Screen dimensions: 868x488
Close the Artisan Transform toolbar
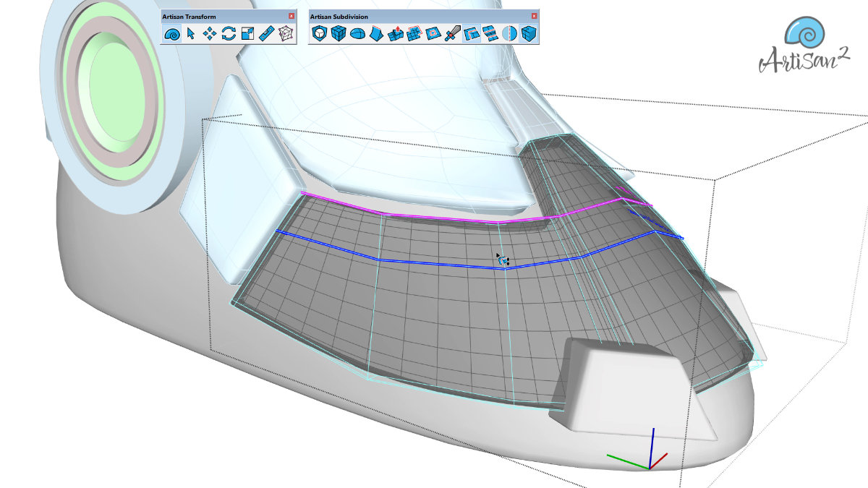292,16
